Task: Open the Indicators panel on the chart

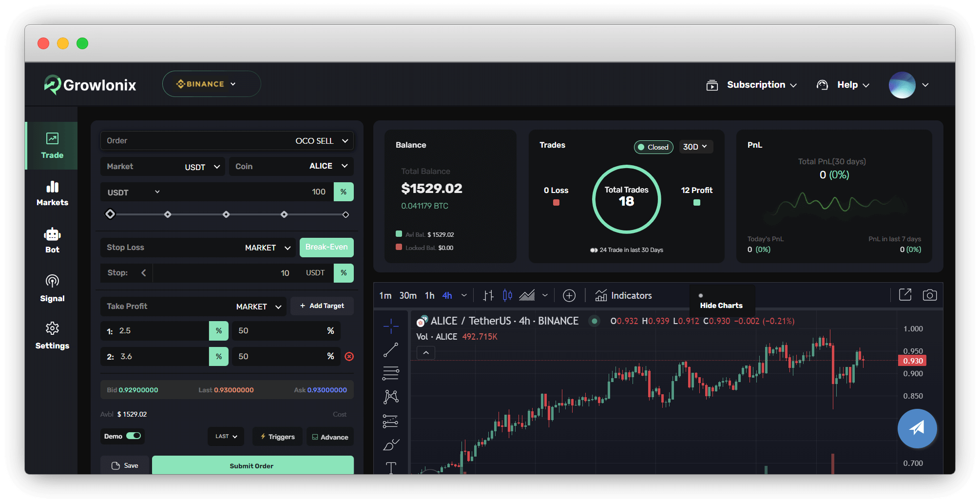Action: [623, 295]
